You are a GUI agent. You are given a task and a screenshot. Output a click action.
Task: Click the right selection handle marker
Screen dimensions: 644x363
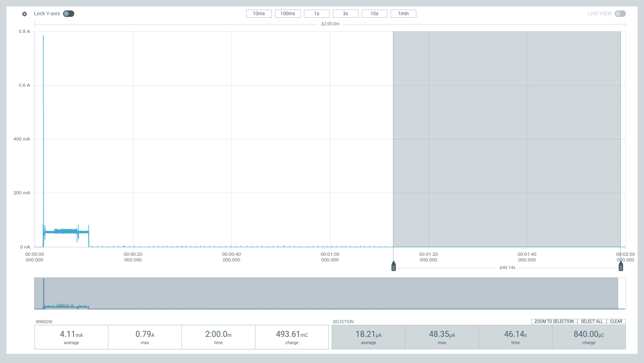point(620,265)
